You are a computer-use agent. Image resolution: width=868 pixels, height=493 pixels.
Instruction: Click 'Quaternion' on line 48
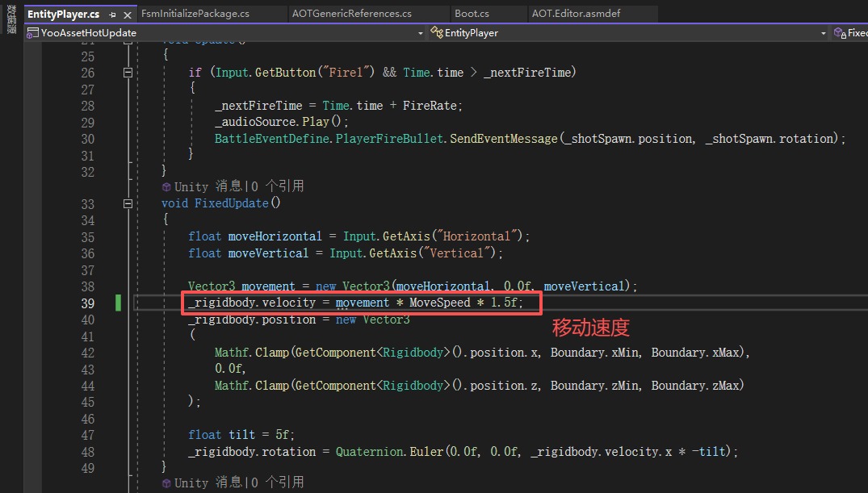tap(369, 452)
